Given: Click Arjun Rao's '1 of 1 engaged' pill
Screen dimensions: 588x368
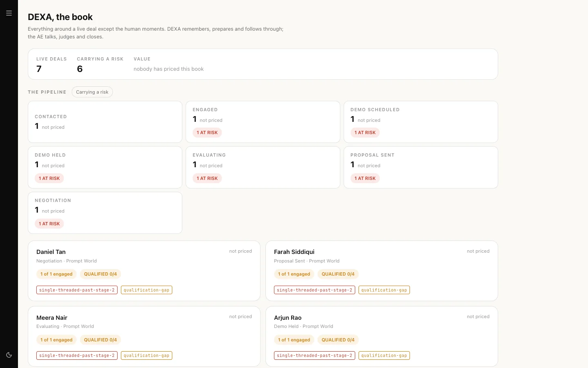Looking at the screenshot, I should pos(294,340).
